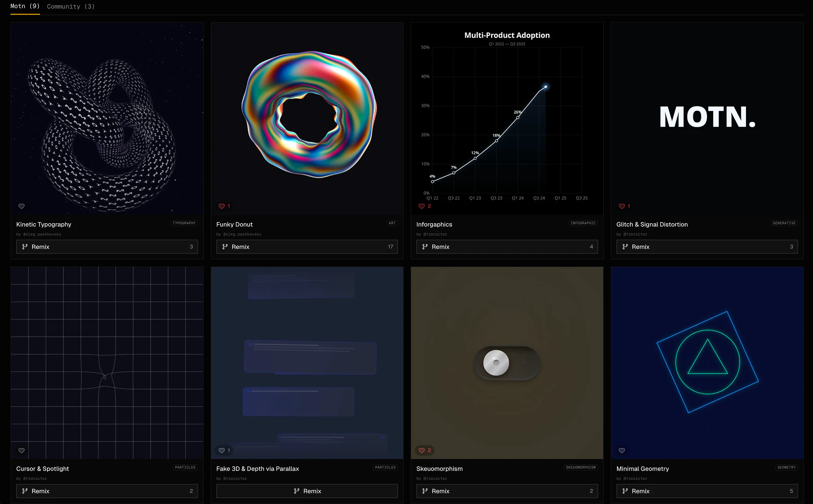Like the Cursor & Spotlight project
This screenshot has width=813, height=504.
pyautogui.click(x=22, y=450)
